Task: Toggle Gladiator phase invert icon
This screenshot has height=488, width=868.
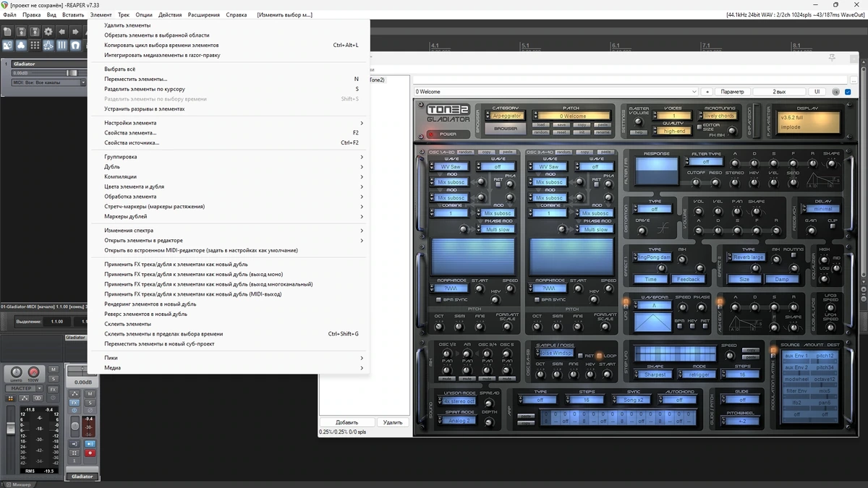Action: 90,411
